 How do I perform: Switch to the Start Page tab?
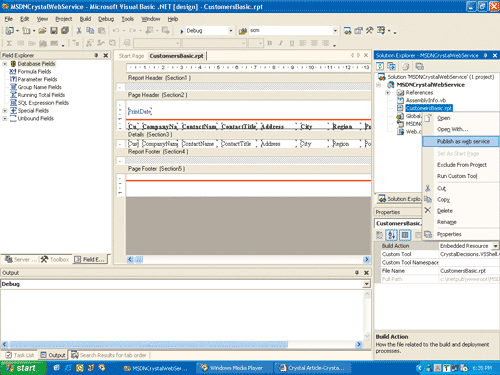click(x=131, y=56)
